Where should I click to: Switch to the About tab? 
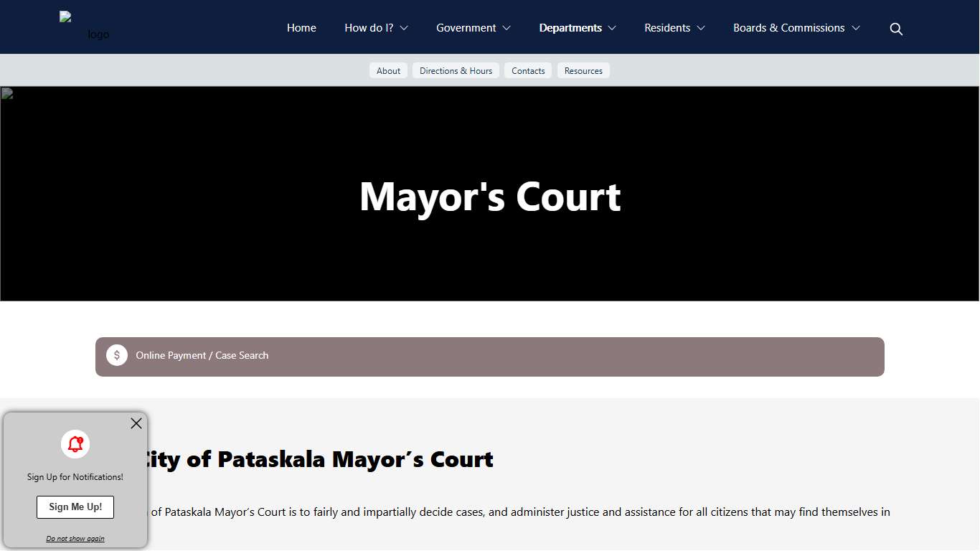(x=388, y=70)
